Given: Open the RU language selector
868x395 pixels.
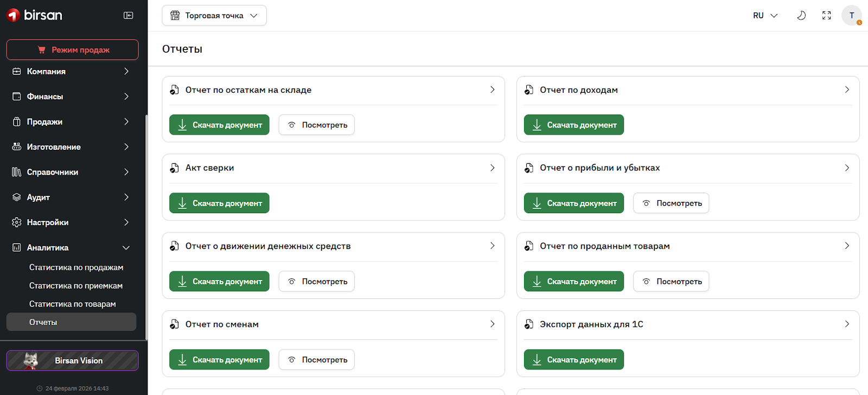Looking at the screenshot, I should click(x=765, y=16).
